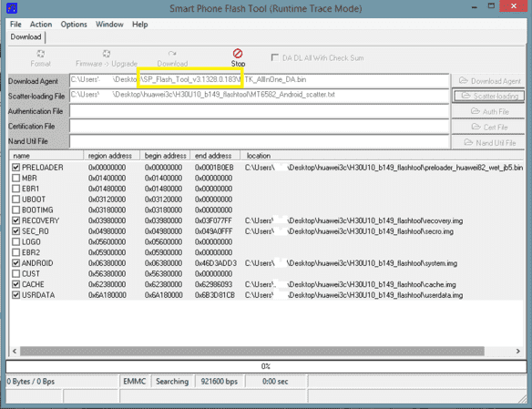The width and height of the screenshot is (532, 409).
Task: Check the UBOOT partition checkbox
Action: click(x=15, y=199)
